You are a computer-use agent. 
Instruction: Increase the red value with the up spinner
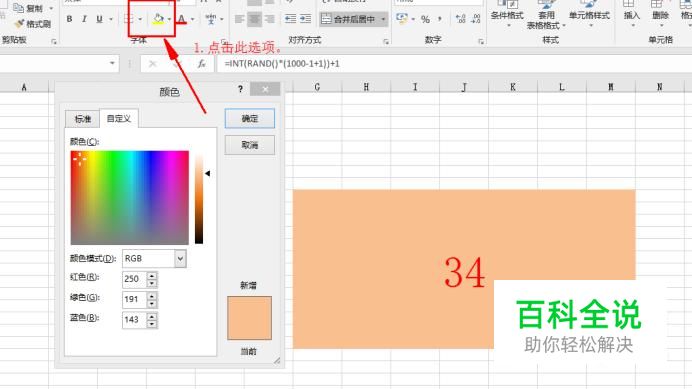pyautogui.click(x=152, y=276)
